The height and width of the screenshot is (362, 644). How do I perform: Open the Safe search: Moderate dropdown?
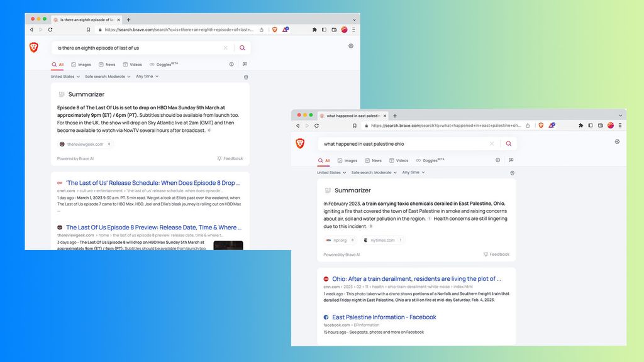point(373,172)
